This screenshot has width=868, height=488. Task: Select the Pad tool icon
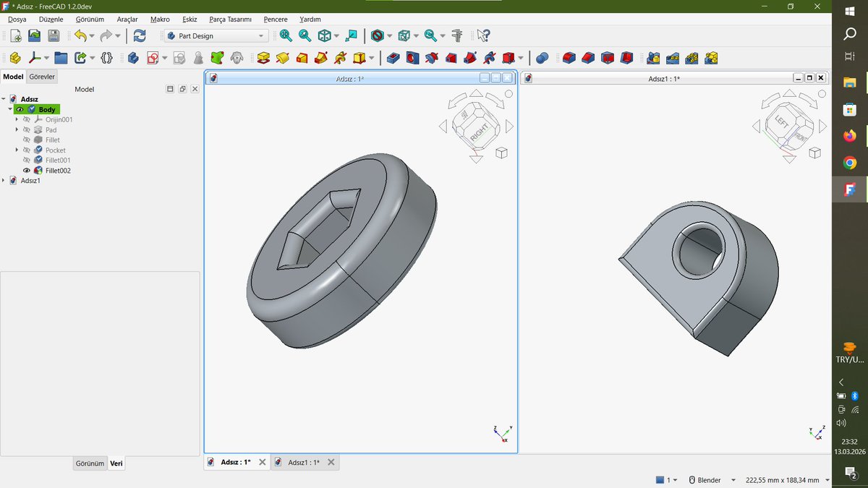[263, 58]
